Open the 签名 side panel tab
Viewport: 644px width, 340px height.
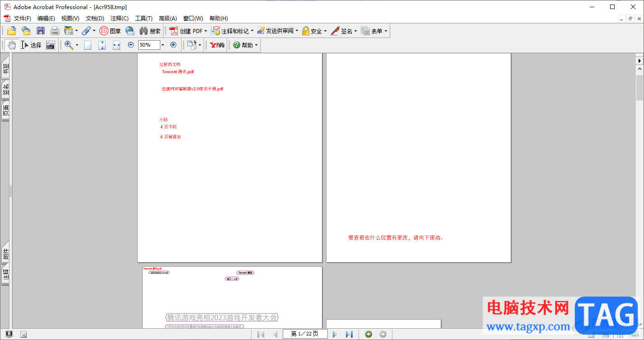pyautogui.click(x=5, y=90)
